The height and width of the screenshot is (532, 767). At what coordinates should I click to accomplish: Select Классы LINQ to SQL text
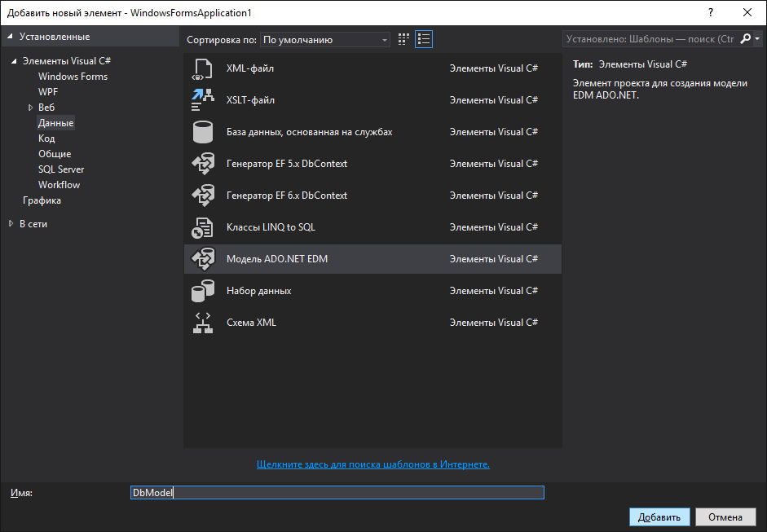271,227
